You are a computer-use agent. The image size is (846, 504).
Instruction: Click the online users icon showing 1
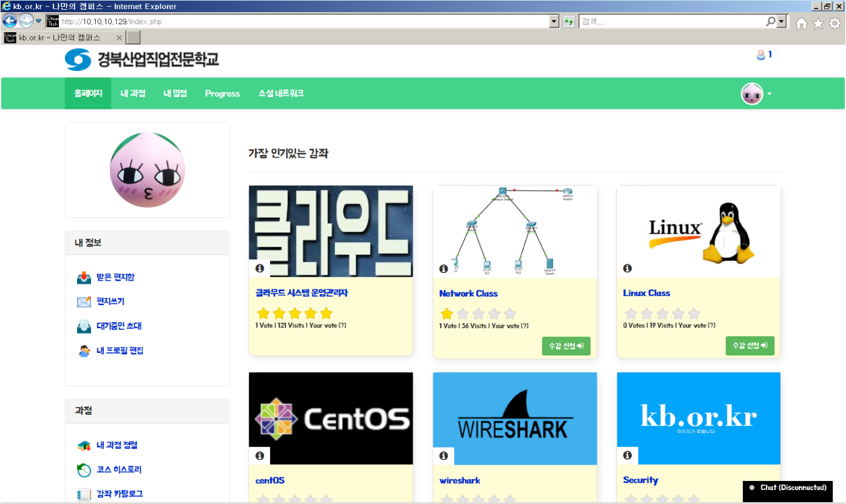click(764, 55)
